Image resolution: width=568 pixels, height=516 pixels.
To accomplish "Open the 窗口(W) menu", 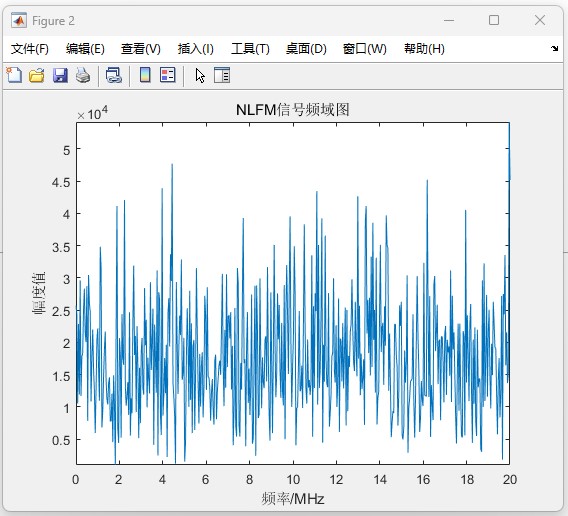I will pyautogui.click(x=365, y=49).
